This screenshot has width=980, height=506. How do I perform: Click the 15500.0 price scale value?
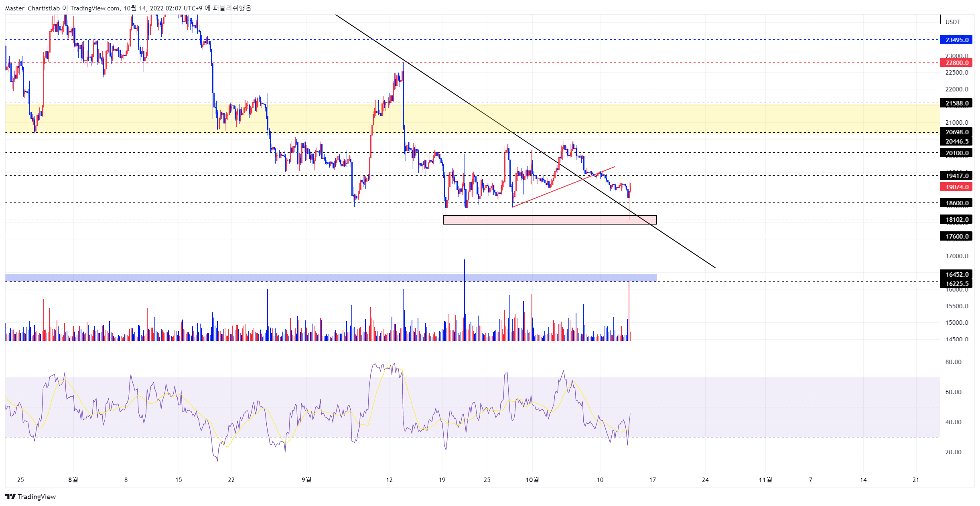tap(956, 306)
